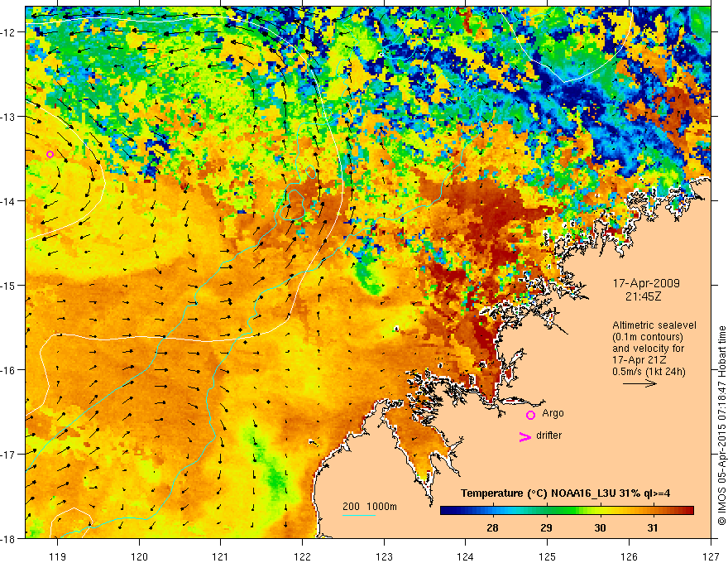Click latitude axis label -17

(9, 454)
